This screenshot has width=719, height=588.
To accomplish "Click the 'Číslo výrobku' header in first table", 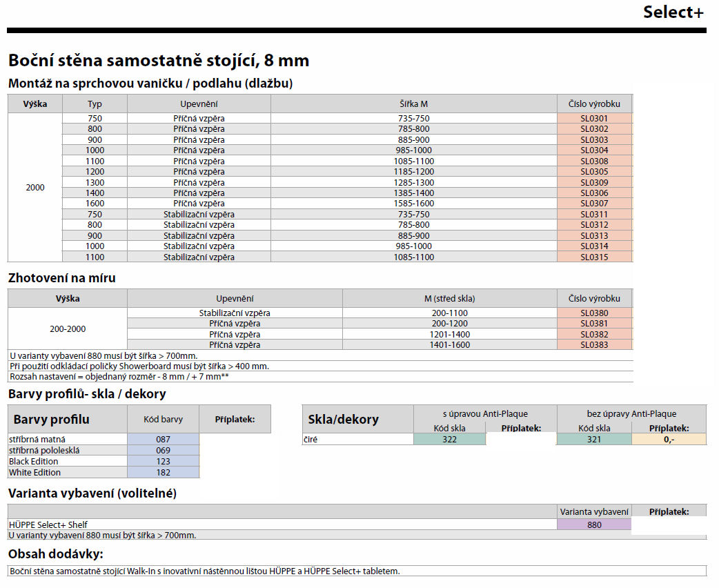I will click(x=594, y=104).
